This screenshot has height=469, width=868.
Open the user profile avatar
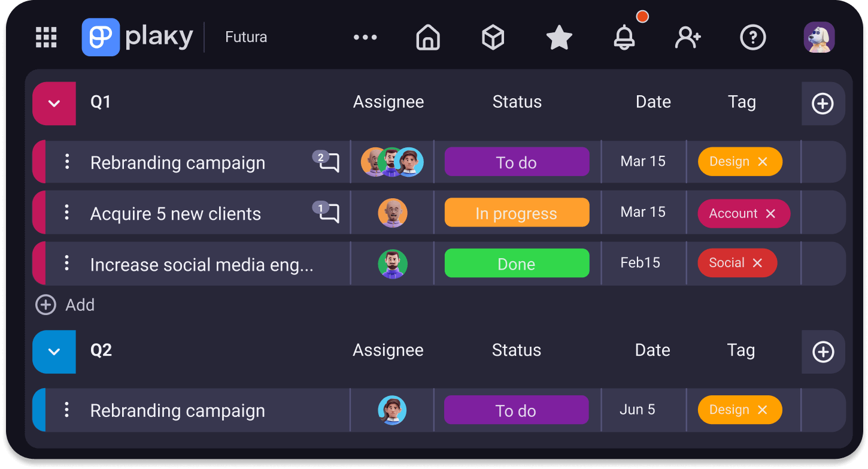tap(819, 37)
